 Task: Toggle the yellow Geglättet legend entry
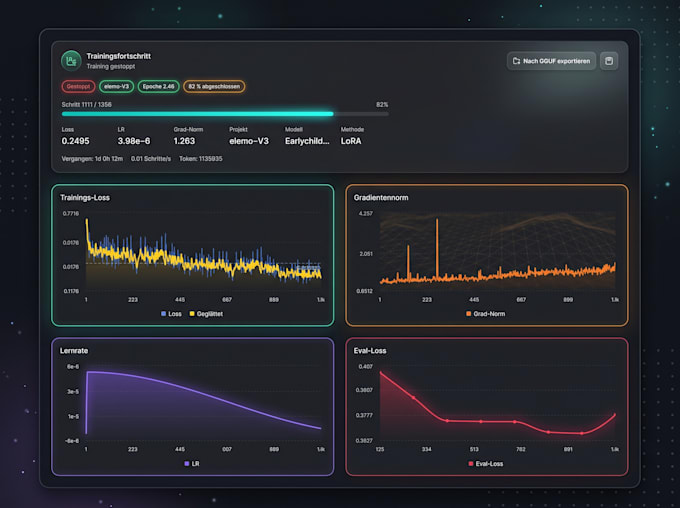point(206,314)
